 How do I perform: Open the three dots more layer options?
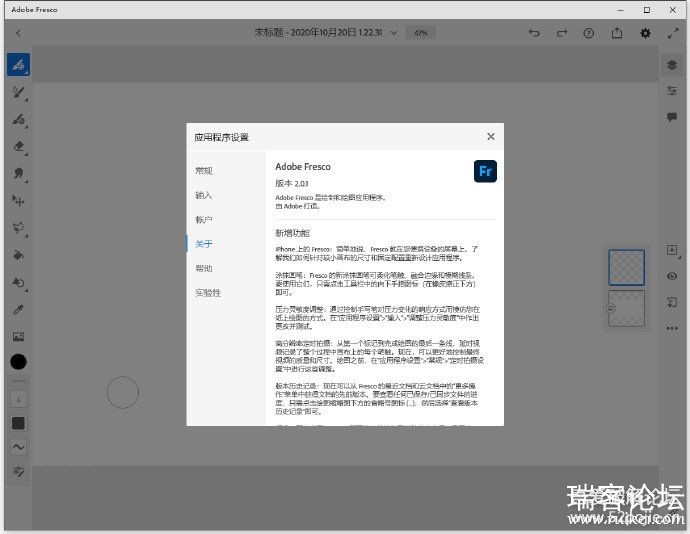(x=672, y=328)
